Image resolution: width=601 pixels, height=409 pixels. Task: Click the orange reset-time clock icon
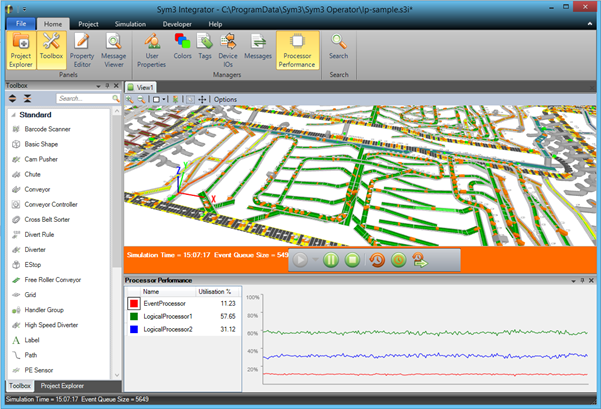point(377,260)
